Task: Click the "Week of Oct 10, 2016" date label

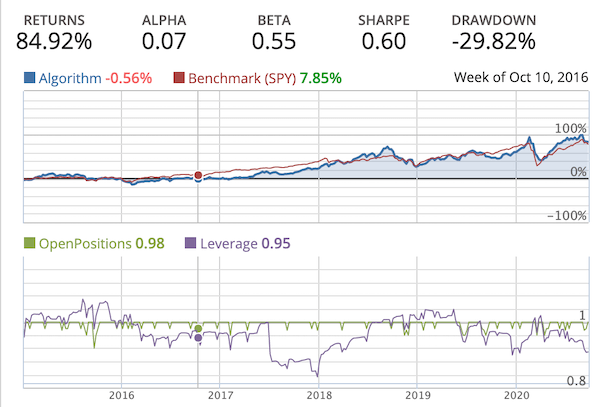Action: click(x=521, y=78)
